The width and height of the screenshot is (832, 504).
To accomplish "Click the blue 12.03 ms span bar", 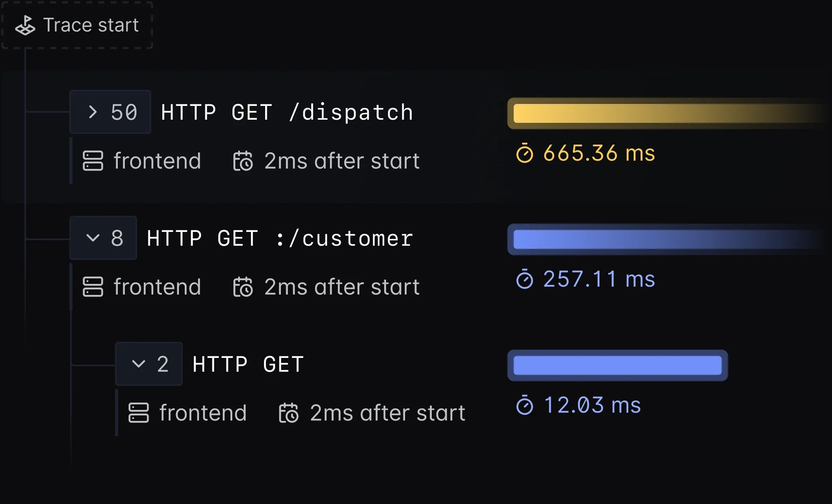I will (x=617, y=365).
